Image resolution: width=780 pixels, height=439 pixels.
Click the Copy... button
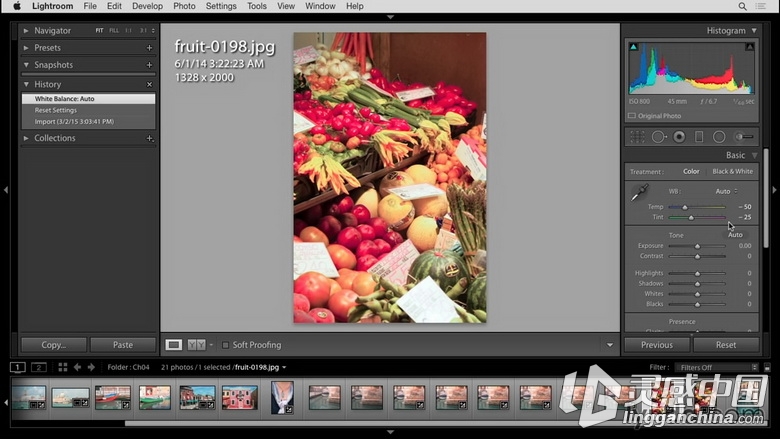[54, 345]
